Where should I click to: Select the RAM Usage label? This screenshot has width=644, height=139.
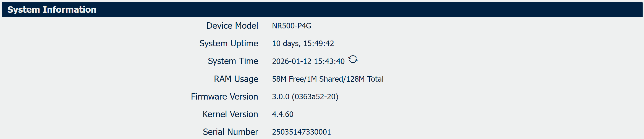236,79
